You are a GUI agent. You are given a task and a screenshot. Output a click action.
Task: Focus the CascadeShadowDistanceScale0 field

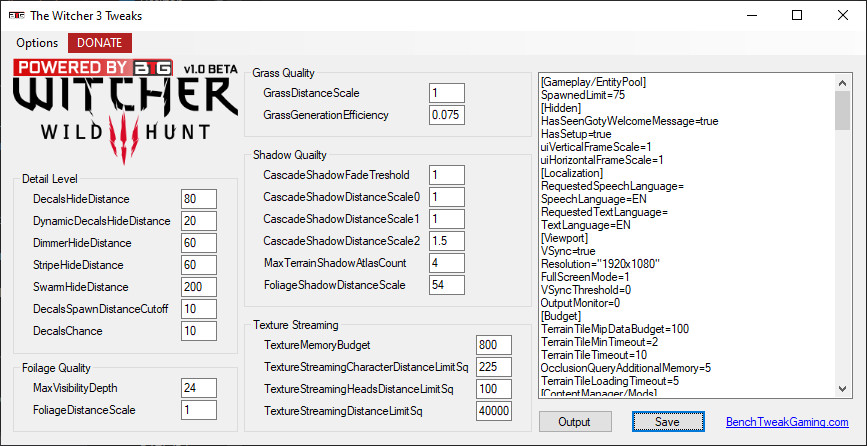[447, 197]
